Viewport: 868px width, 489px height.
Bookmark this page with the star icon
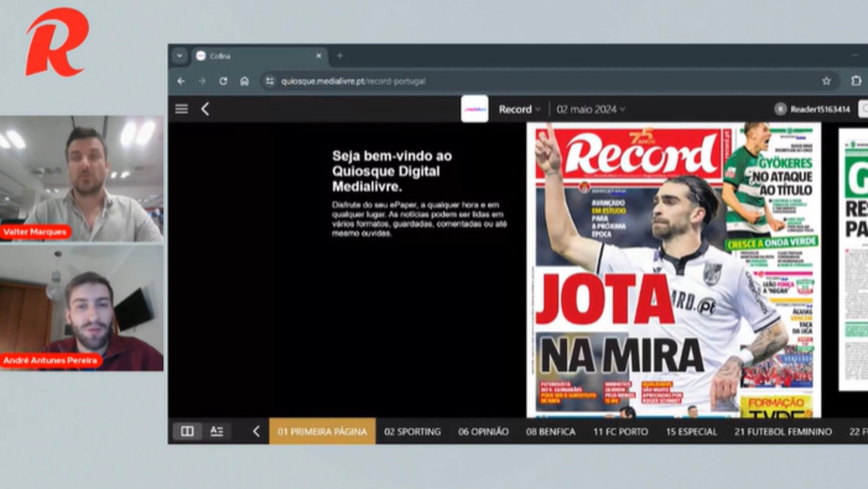click(x=826, y=81)
